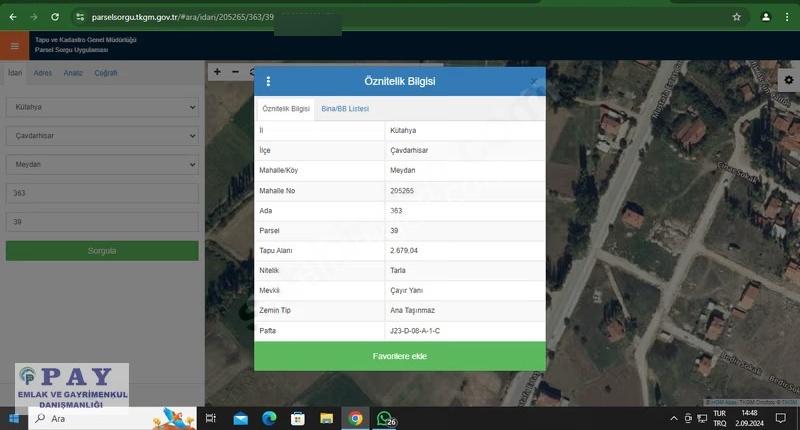Click the Windows search box Ara
The height and width of the screenshot is (430, 800).
[x=112, y=418]
